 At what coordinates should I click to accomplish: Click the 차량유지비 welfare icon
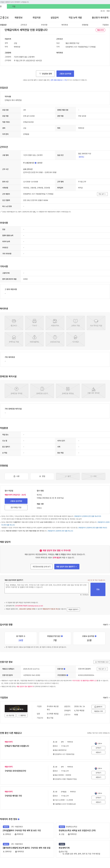(55, 323)
